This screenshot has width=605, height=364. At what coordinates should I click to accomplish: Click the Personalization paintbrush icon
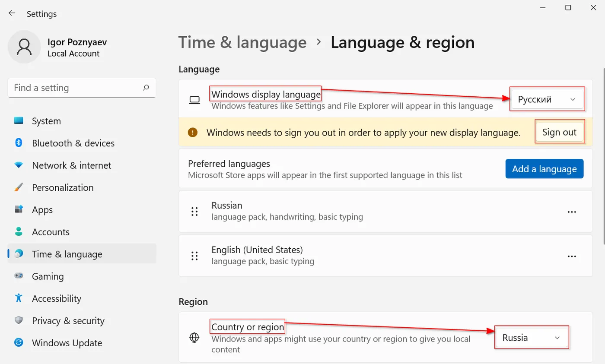(x=19, y=187)
